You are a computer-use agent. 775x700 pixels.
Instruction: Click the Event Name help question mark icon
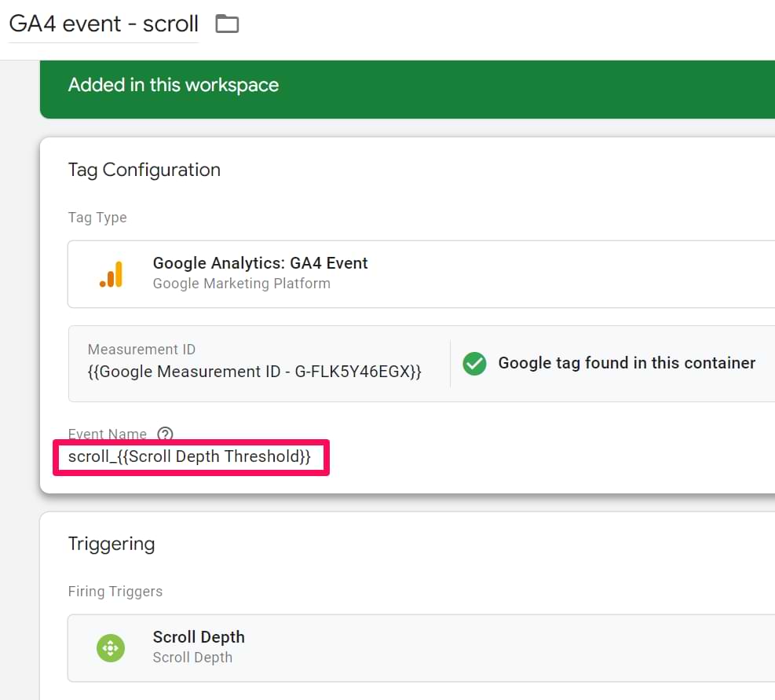click(x=165, y=434)
